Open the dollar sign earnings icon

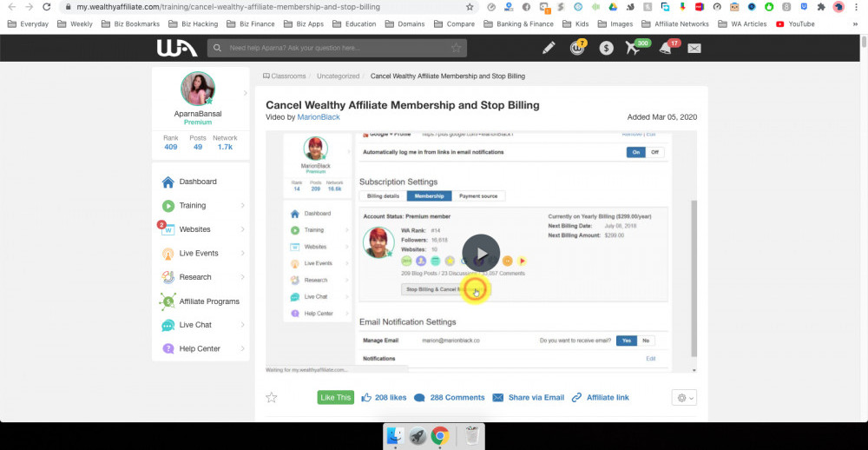point(606,48)
